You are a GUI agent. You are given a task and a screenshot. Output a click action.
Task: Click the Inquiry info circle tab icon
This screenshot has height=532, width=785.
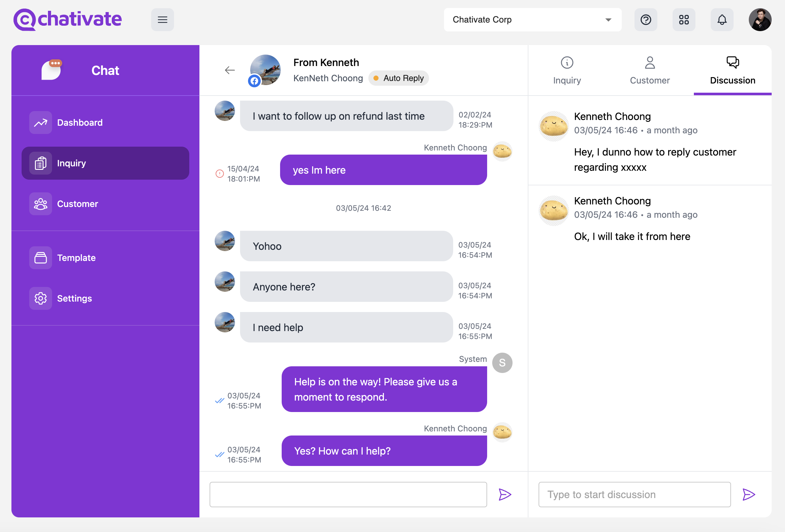pos(567,63)
